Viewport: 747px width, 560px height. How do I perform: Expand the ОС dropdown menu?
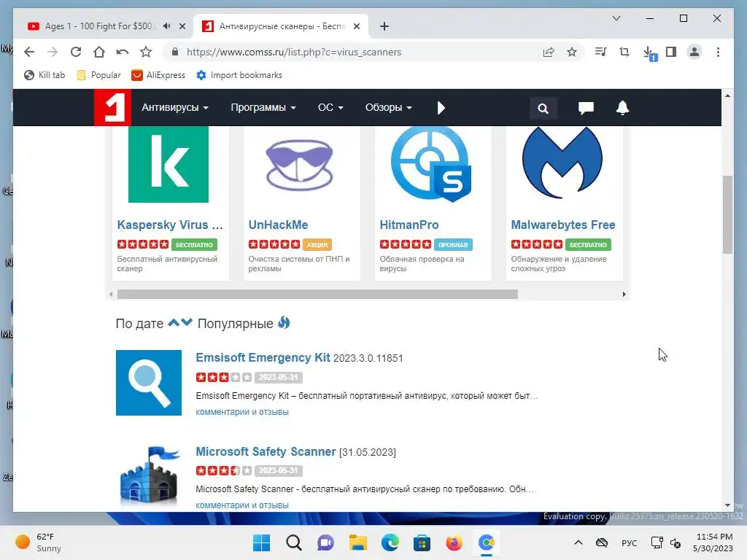(330, 107)
